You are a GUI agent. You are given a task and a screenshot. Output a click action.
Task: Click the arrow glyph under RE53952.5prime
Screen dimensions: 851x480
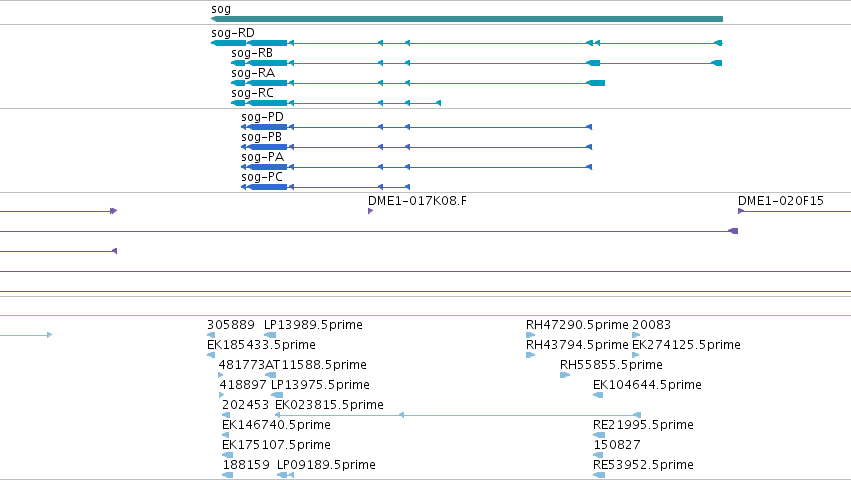coord(599,475)
